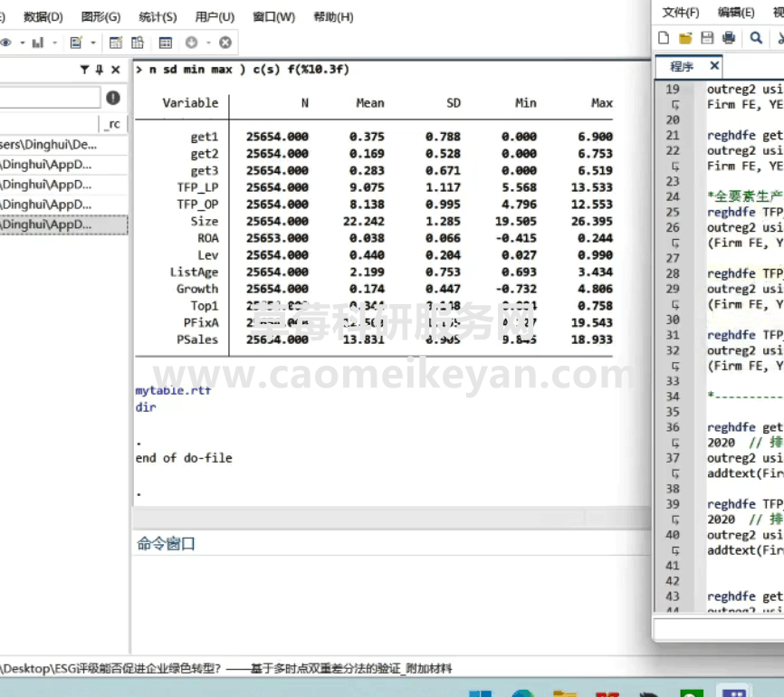Click into the history search field
Viewport: 784px width, 697px height.
point(50,98)
